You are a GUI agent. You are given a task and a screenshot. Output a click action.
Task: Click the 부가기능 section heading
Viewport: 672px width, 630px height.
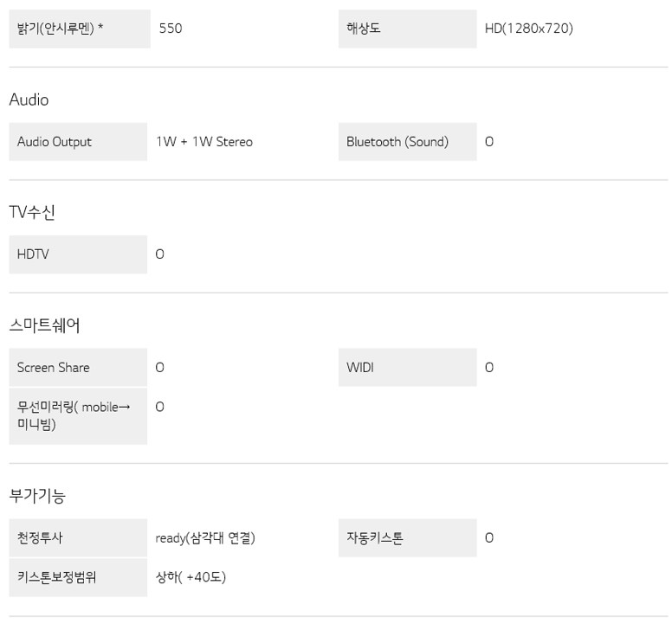click(37, 496)
